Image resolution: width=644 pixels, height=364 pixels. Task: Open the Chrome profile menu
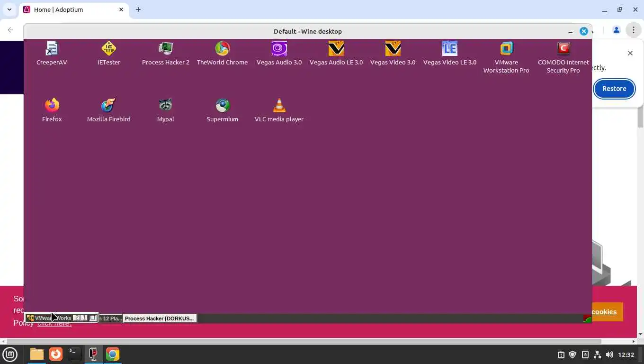pyautogui.click(x=616, y=30)
